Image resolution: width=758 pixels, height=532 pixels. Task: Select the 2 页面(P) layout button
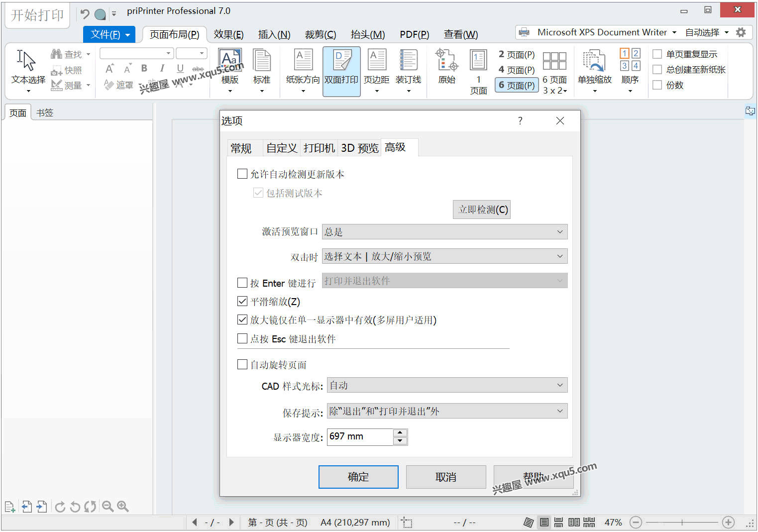[517, 54]
